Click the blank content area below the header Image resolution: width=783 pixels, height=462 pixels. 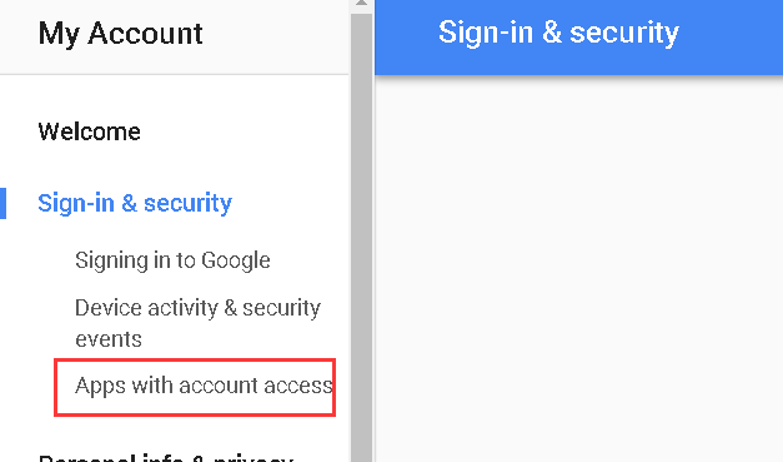[x=578, y=268]
